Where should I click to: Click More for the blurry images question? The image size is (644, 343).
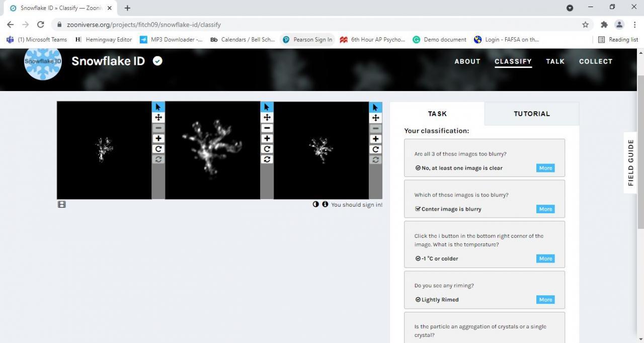[x=545, y=168]
